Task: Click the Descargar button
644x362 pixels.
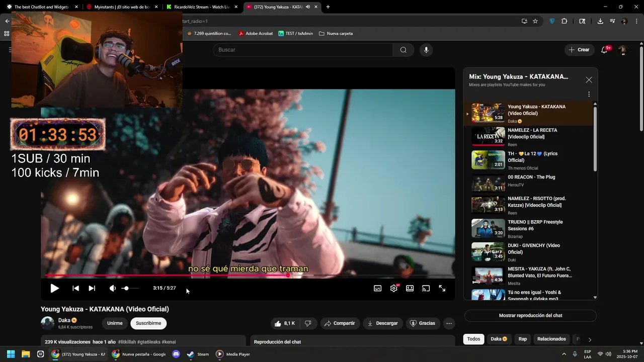Action: coord(382,323)
